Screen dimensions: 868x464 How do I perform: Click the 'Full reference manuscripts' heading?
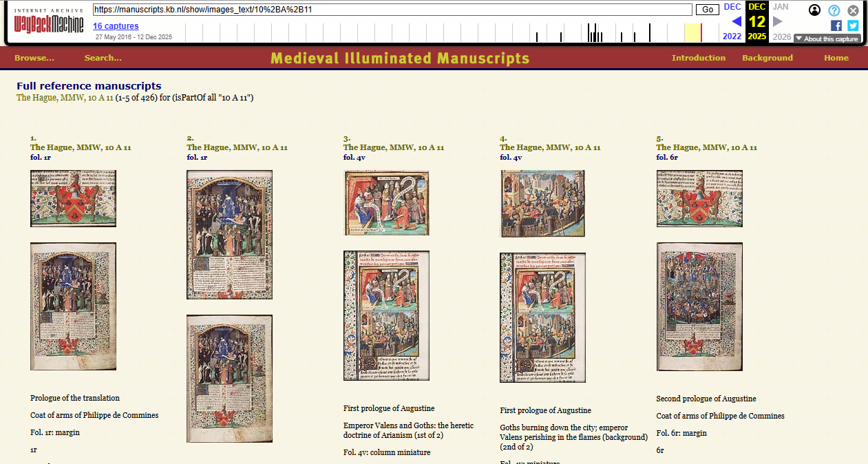click(89, 86)
